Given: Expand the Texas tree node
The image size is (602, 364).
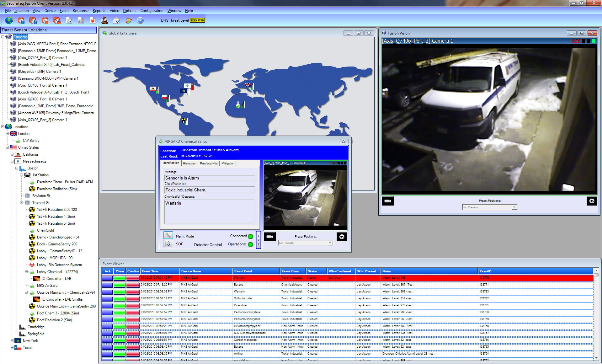Looking at the screenshot, I should [12, 348].
